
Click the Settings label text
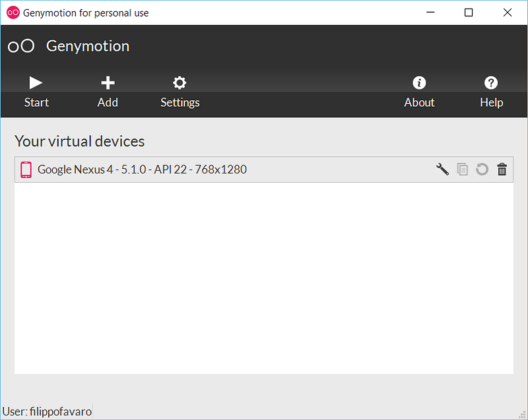pos(180,103)
